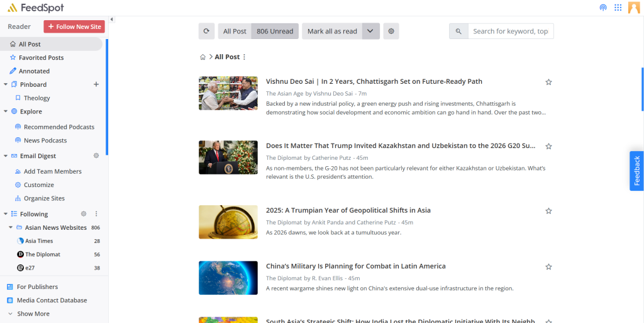The width and height of the screenshot is (644, 323).
Task: Open Email Digest settings gear
Action: (x=96, y=156)
